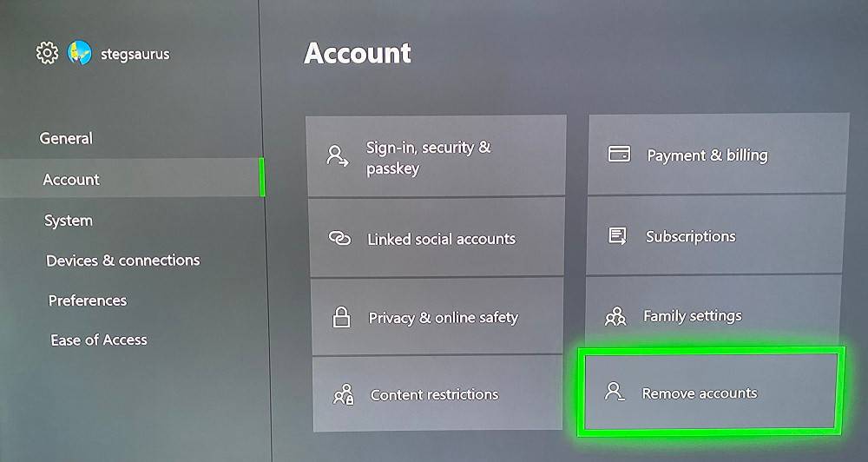Click the Sign-in, security & passkey person icon

pos(337,156)
